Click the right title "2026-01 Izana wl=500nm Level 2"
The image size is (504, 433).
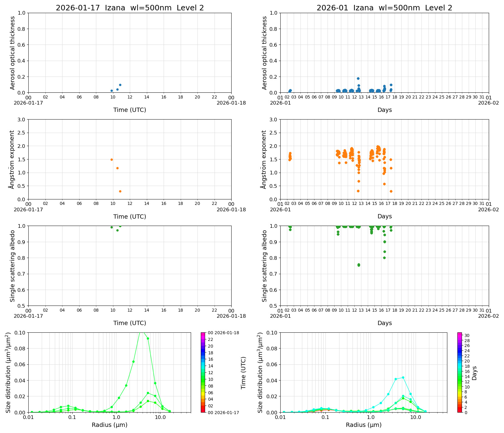click(x=384, y=8)
